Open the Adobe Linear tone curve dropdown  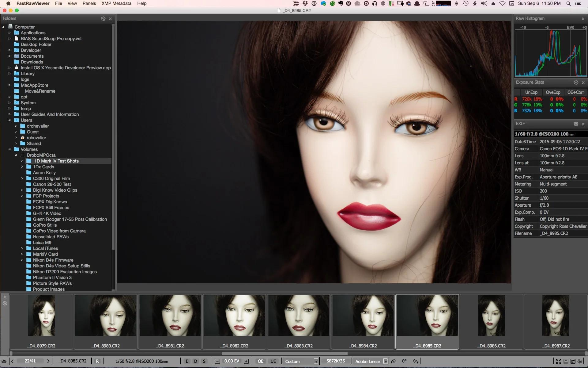[385, 361]
